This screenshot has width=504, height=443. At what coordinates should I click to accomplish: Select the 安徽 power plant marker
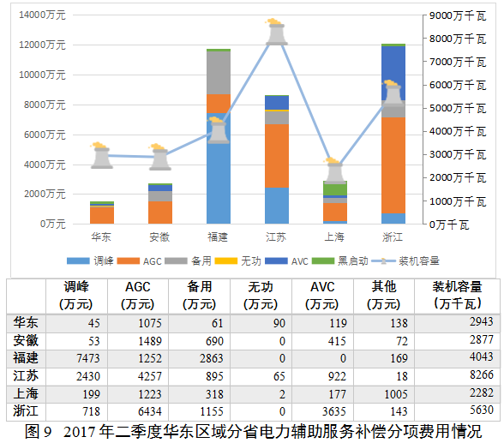pyautogui.click(x=159, y=157)
